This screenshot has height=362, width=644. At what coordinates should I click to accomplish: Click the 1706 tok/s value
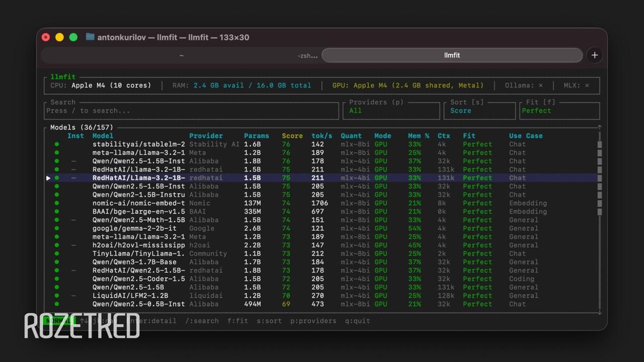click(x=320, y=203)
